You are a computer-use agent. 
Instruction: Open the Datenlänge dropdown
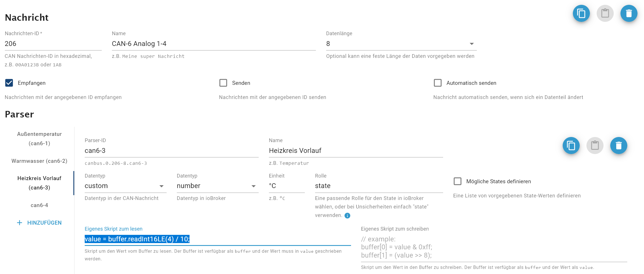(x=401, y=44)
